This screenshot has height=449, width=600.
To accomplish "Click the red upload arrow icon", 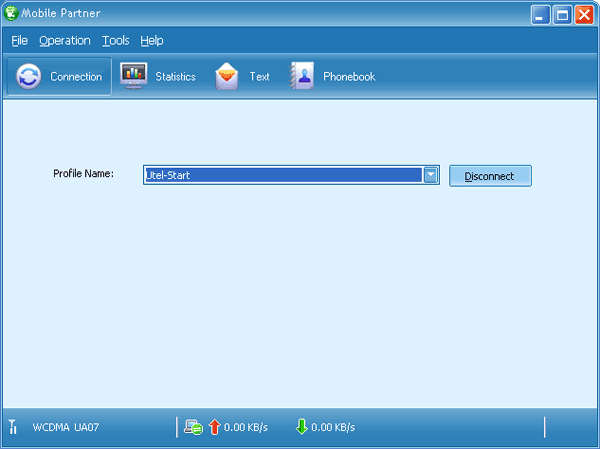I will [215, 427].
